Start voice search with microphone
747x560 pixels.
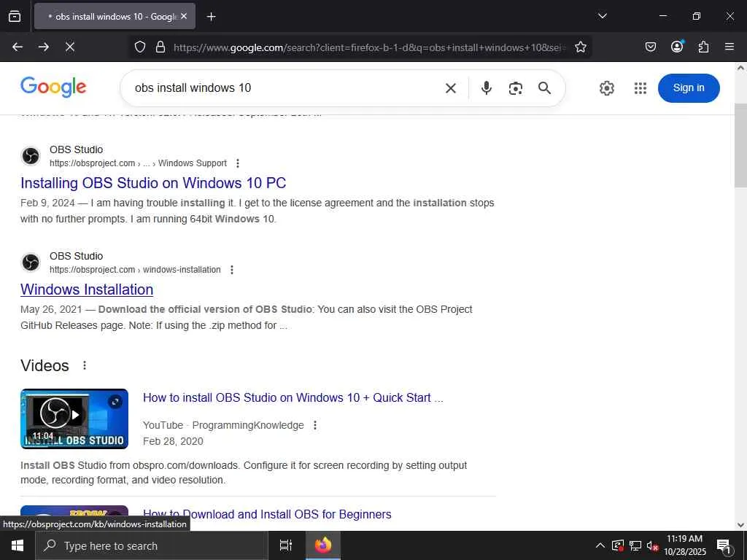click(486, 87)
